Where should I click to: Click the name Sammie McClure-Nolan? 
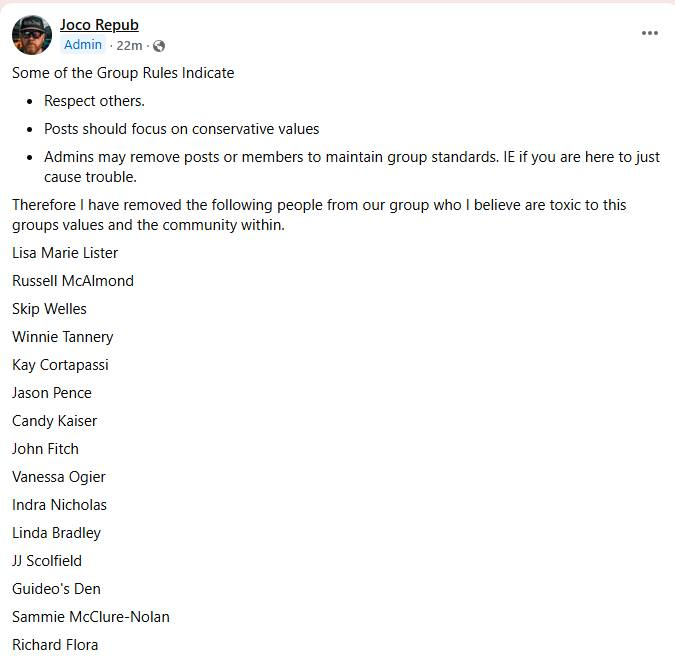(x=91, y=617)
